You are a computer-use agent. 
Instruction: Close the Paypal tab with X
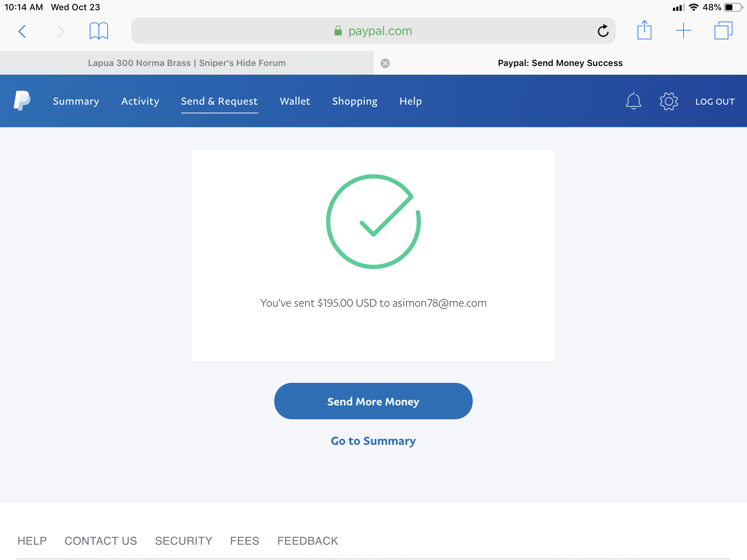click(385, 63)
